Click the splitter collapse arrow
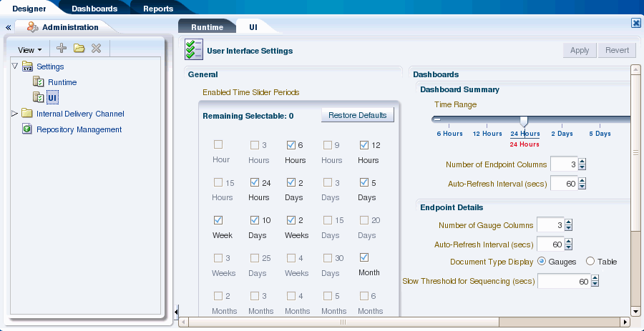644x331 pixels. coord(176,312)
